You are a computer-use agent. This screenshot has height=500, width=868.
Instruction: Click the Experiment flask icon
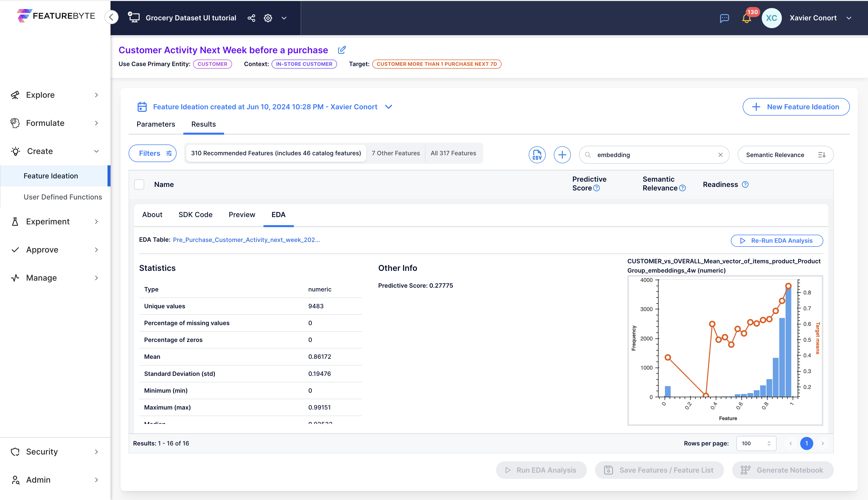tap(15, 222)
